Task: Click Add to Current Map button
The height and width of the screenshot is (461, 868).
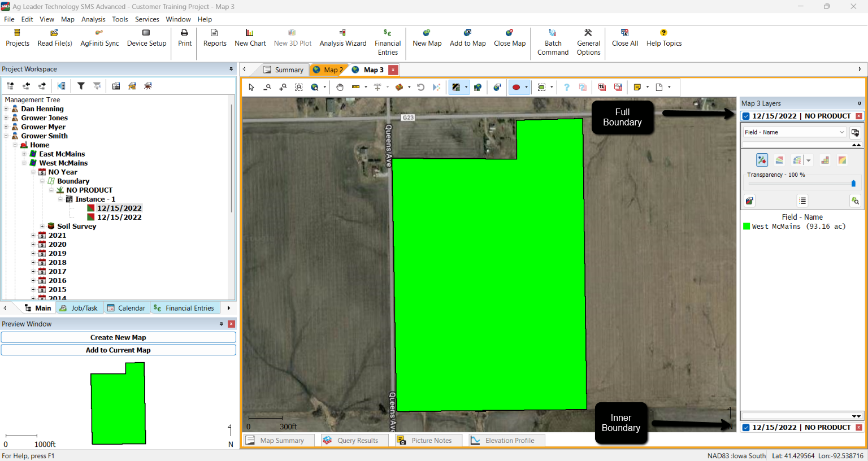Action: 118,350
